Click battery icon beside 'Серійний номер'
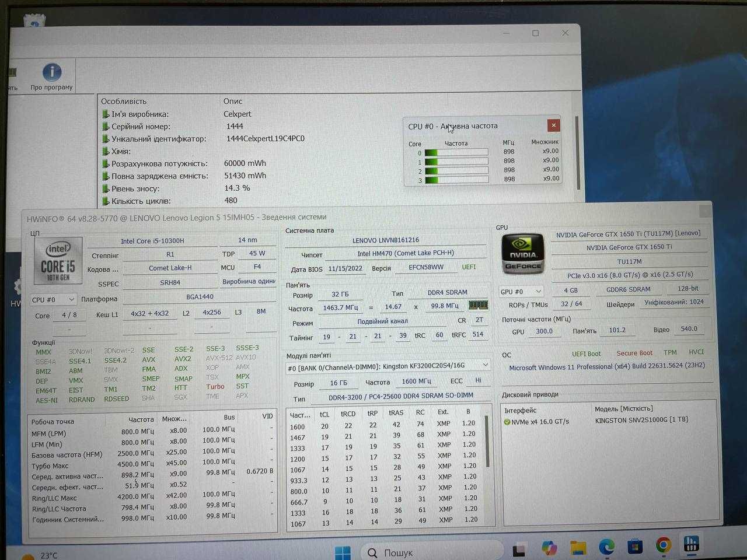 106,127
